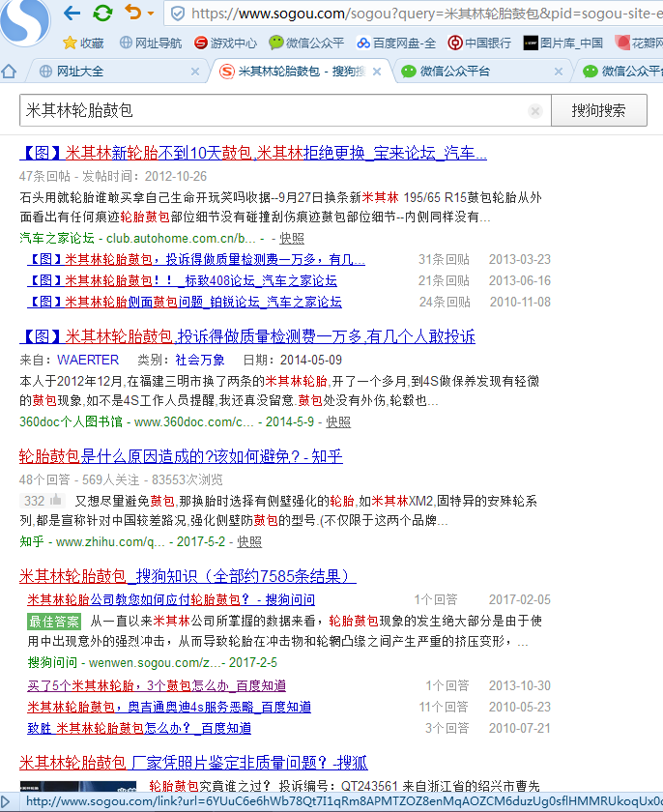
Task: Close the 米其林轮胎鼓包 search tab
Action: coord(377,72)
